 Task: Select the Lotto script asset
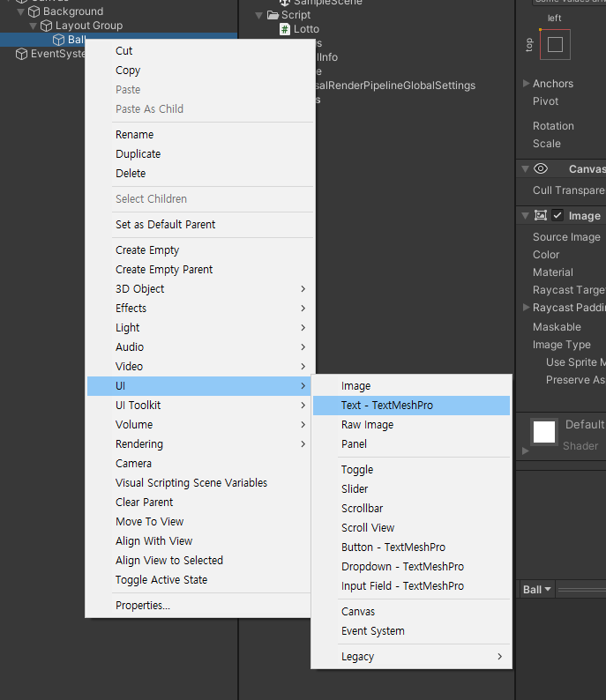(306, 29)
